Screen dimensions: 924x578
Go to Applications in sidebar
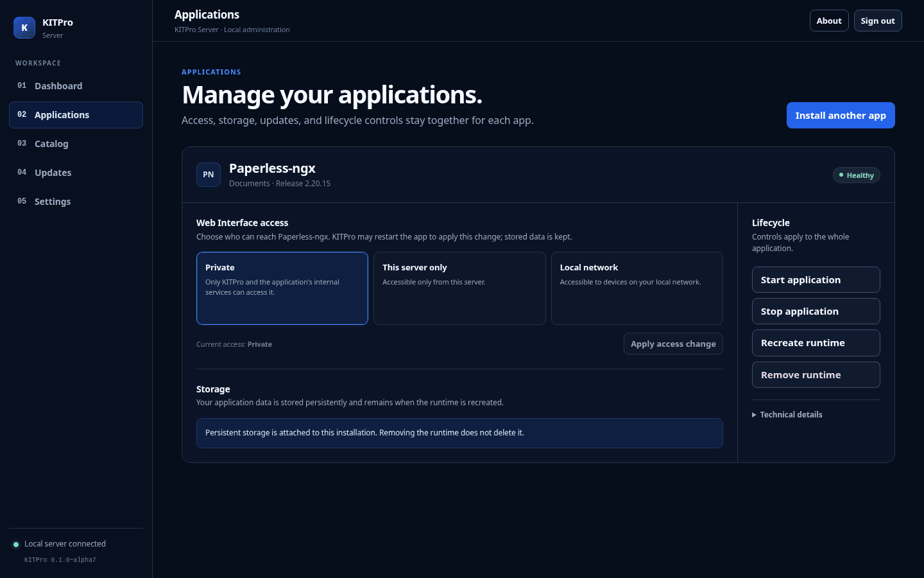[x=76, y=115]
